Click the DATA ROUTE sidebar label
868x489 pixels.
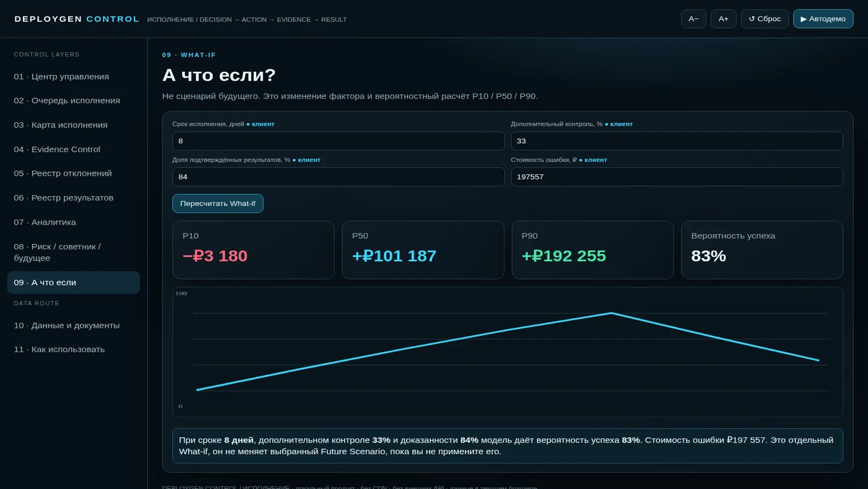tap(37, 303)
